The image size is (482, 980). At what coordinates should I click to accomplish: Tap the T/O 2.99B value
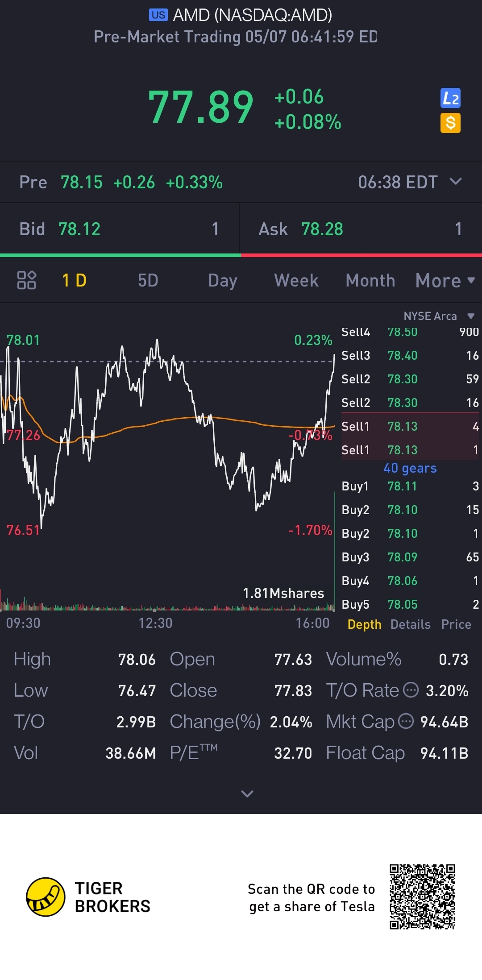click(136, 722)
